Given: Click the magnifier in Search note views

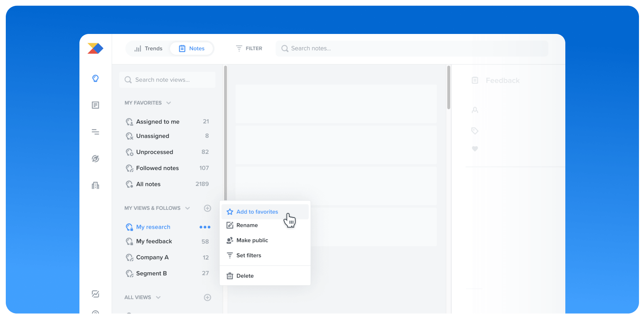Looking at the screenshot, I should pos(128,80).
